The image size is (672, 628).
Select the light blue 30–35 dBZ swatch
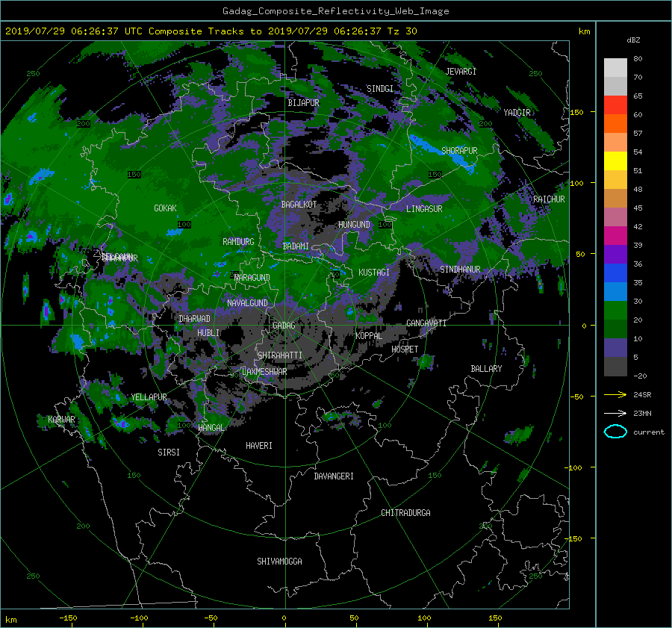click(x=615, y=291)
